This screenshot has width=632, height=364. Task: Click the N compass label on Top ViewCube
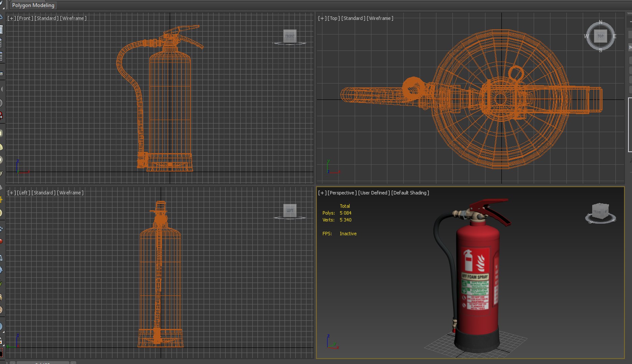coord(600,22)
